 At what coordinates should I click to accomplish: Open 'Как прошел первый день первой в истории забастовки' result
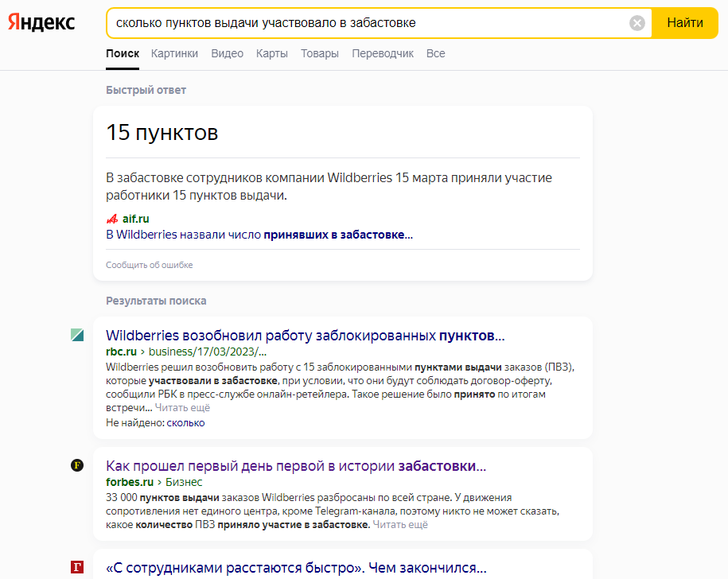296,465
